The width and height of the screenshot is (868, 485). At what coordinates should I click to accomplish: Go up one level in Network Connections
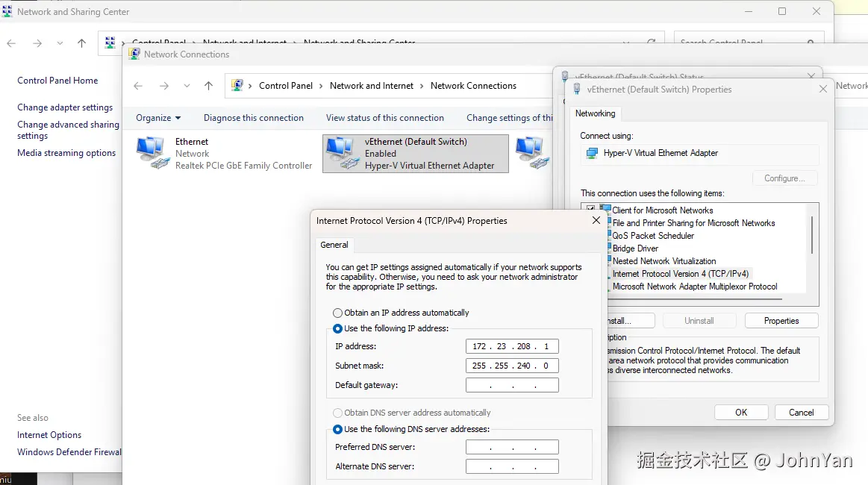(208, 86)
